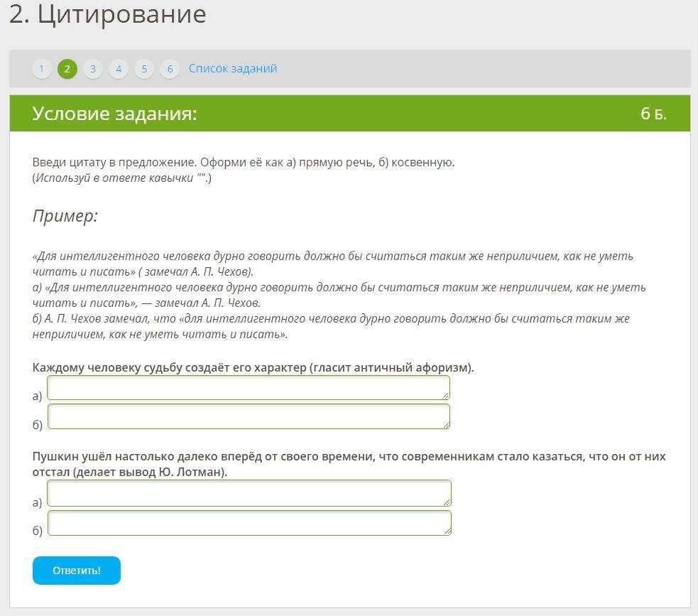Click answer field б) for the antique aphorism

tap(249, 416)
